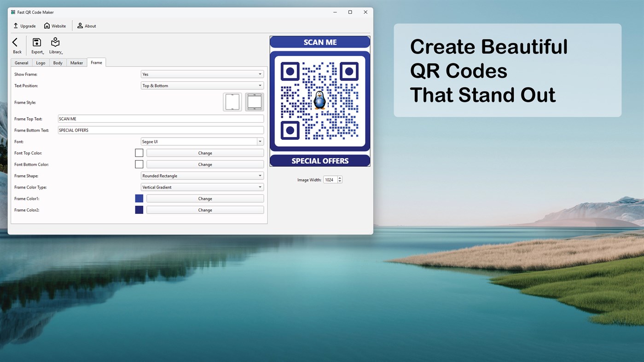Open the Export options
Viewport: 644px width, 362px height.
click(37, 42)
